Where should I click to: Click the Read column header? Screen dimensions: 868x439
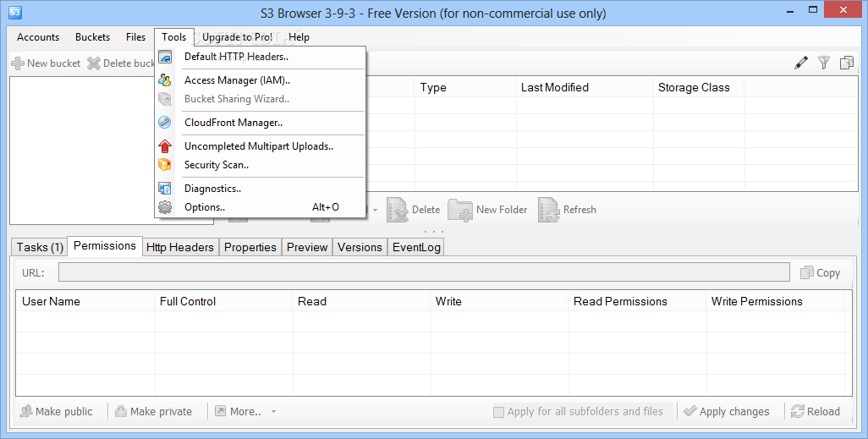pos(361,302)
